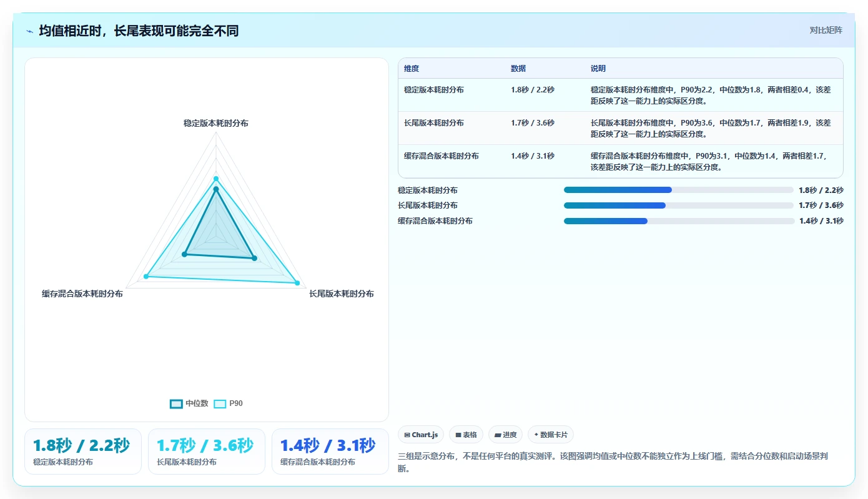Click progress label 稳定版本耗时分布
This screenshot has height=499, width=868.
pos(428,190)
